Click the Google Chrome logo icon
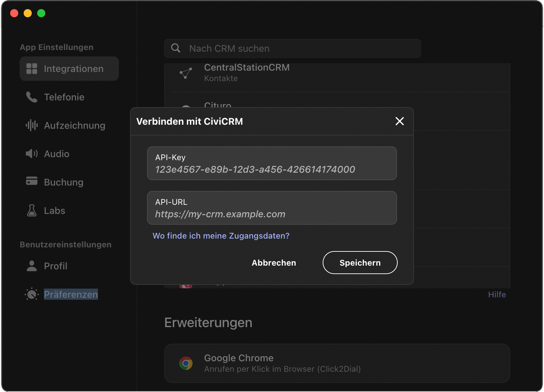The height and width of the screenshot is (392, 544). (186, 363)
